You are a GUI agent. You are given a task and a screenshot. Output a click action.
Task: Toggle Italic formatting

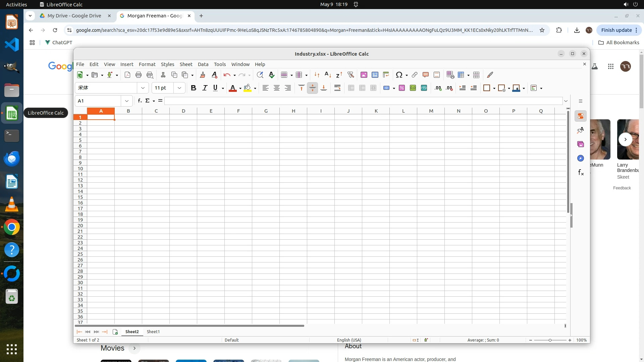point(205,88)
